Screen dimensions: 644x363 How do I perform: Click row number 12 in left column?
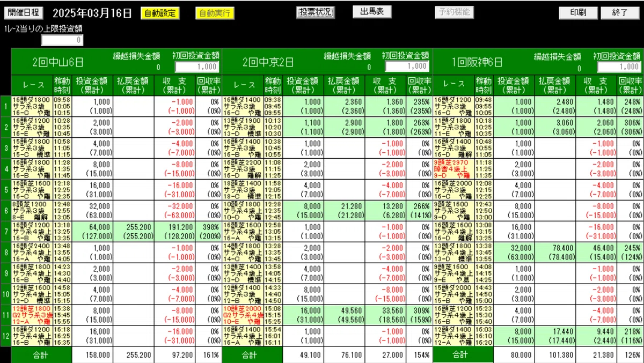pos(5,336)
